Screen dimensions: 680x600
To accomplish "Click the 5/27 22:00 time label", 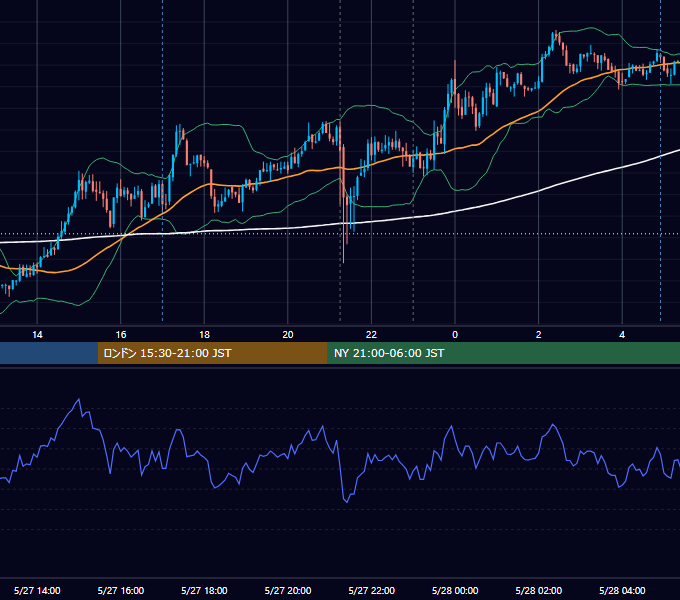I will 372,590.
